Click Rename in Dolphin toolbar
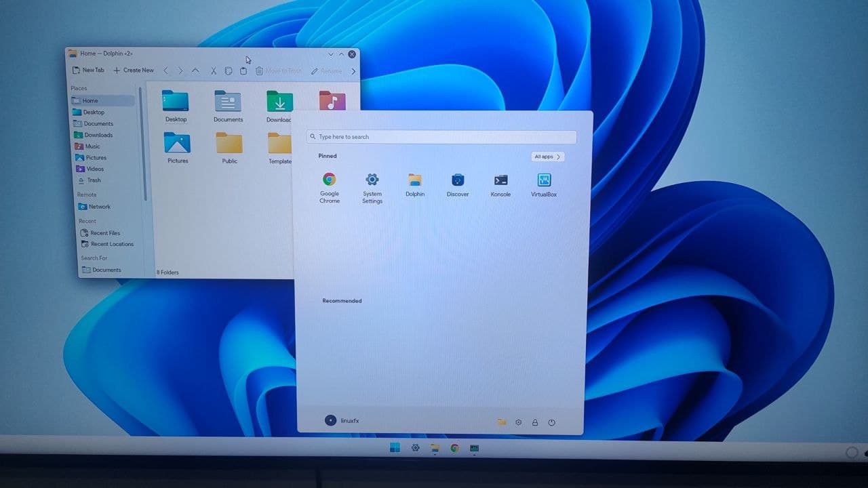Image resolution: width=868 pixels, height=488 pixels. [x=326, y=70]
